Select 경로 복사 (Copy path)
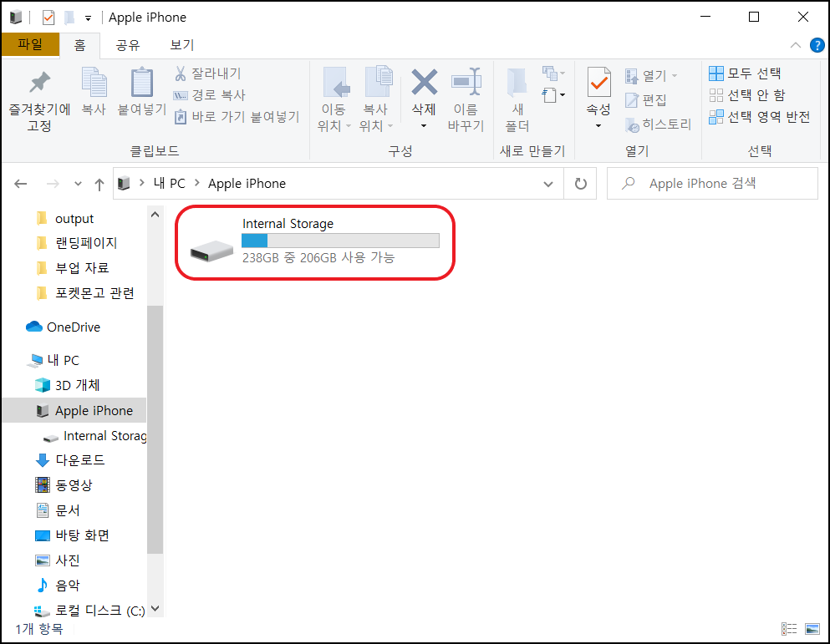The width and height of the screenshot is (830, 644). [x=210, y=95]
